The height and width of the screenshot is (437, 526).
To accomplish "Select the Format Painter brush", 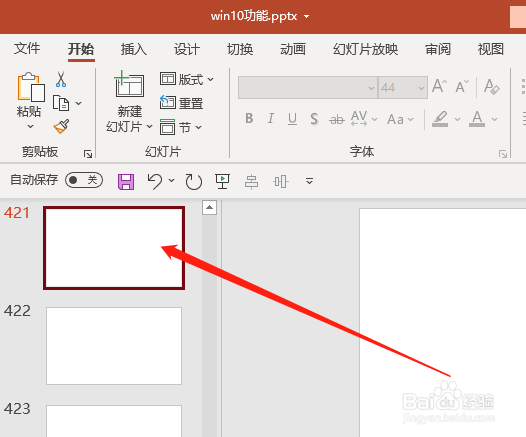I will click(x=61, y=126).
